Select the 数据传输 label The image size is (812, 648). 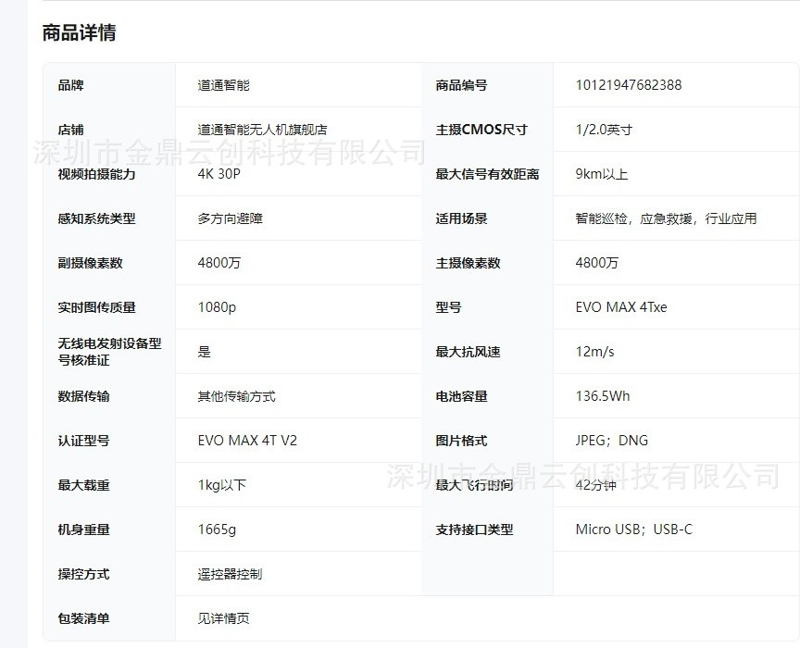(84, 396)
